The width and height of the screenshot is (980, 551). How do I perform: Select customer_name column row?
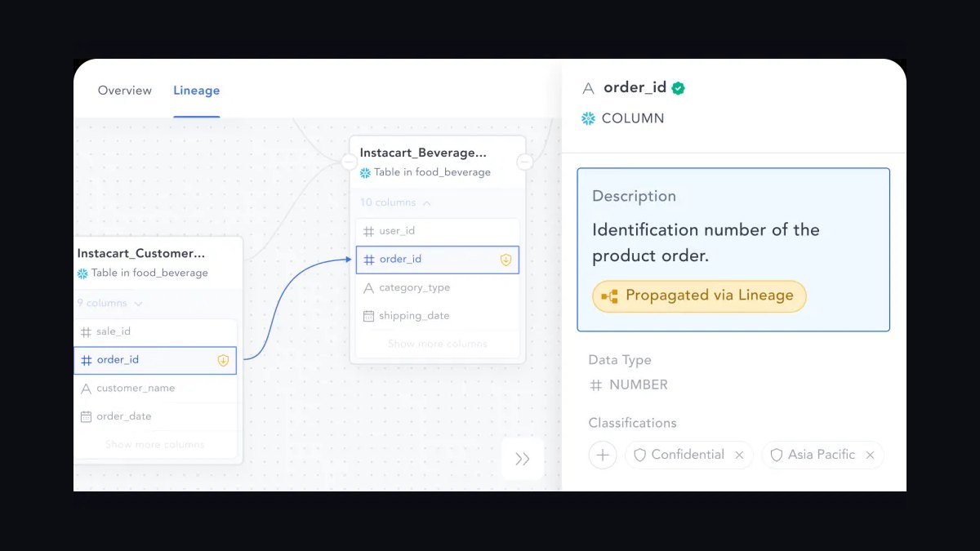(x=155, y=388)
